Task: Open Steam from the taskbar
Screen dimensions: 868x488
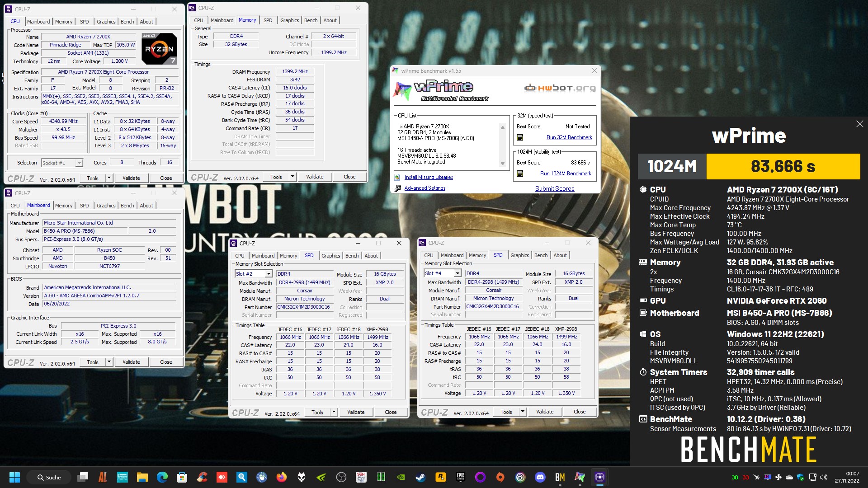Action: tap(421, 477)
